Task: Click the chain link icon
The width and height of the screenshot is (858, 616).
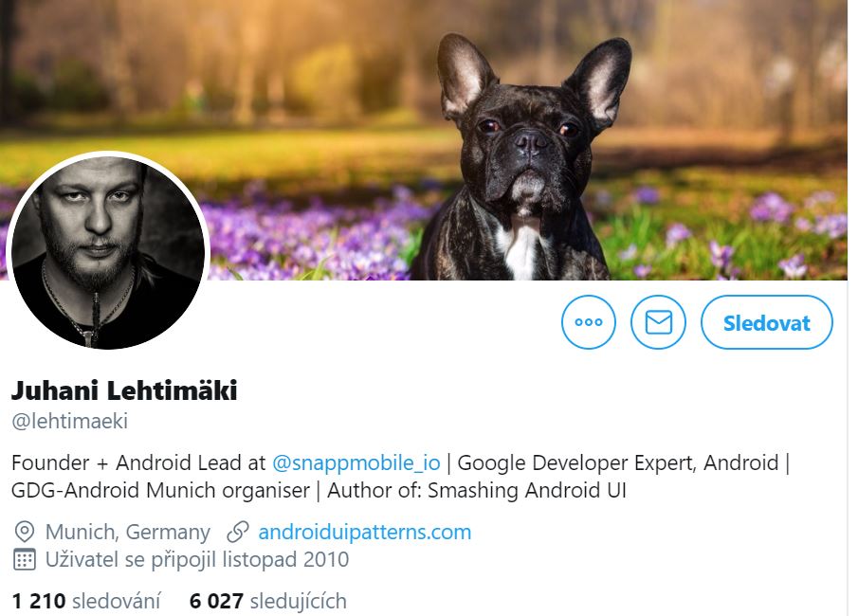Action: coord(238,532)
